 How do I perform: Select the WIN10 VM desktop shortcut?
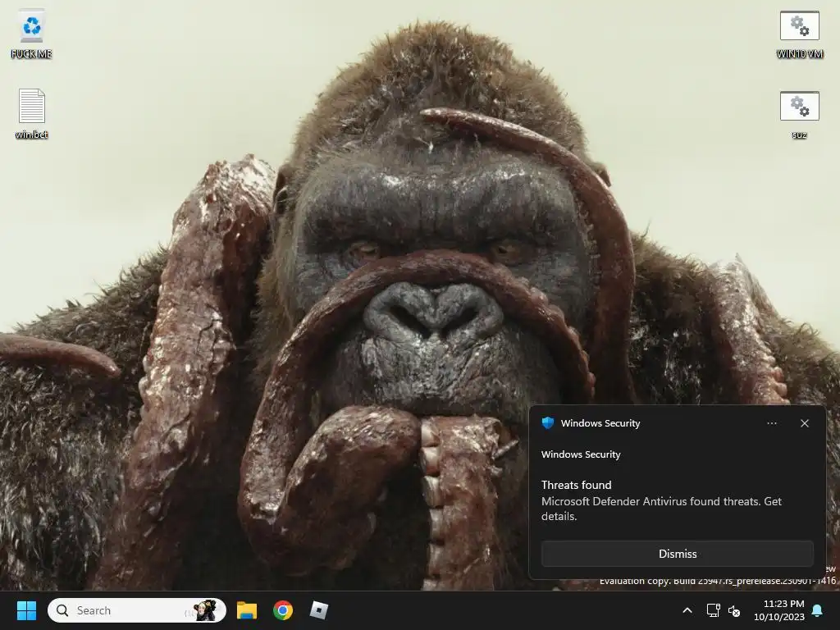tap(799, 33)
